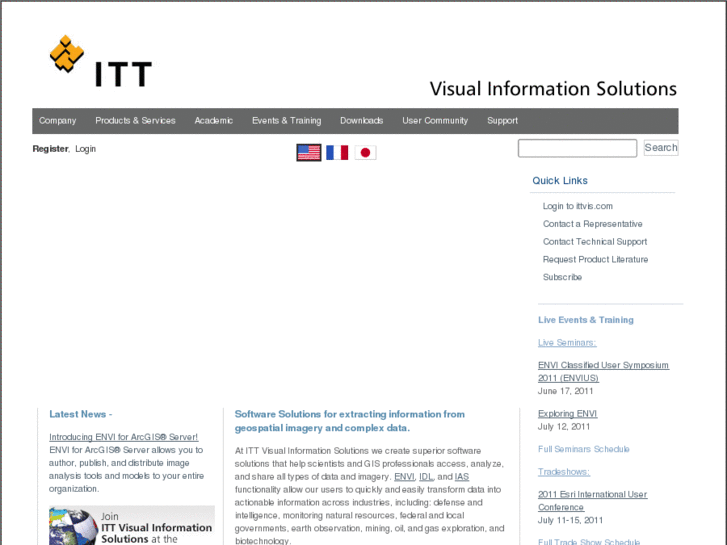727x545 pixels.
Task: Click the Visual Information Solutions heading
Action: pyautogui.click(x=553, y=89)
